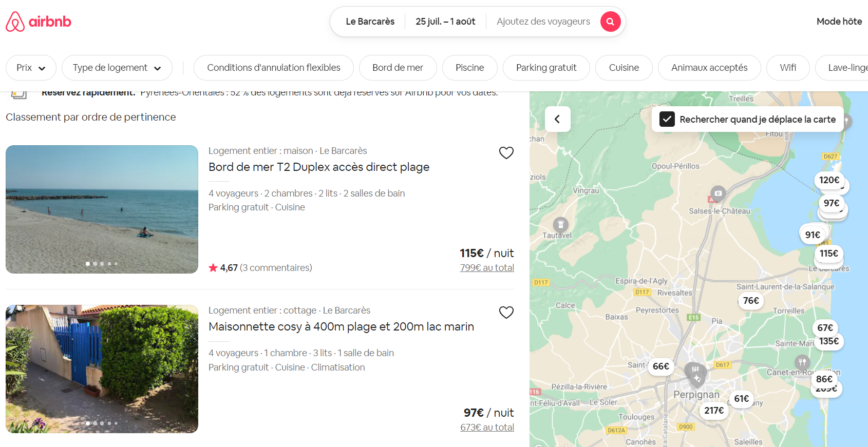Toggle the Piscine filter
This screenshot has width=868, height=447.
click(469, 68)
